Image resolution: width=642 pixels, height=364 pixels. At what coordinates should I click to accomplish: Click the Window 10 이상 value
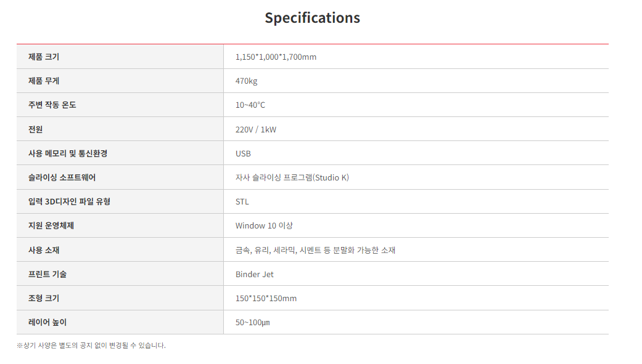click(264, 225)
